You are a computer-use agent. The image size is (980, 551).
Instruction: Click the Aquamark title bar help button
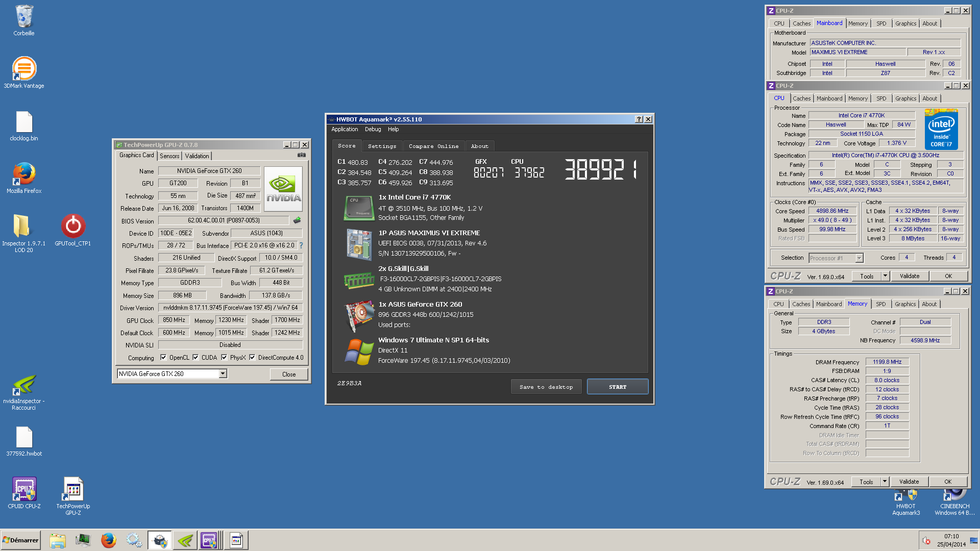click(x=639, y=119)
